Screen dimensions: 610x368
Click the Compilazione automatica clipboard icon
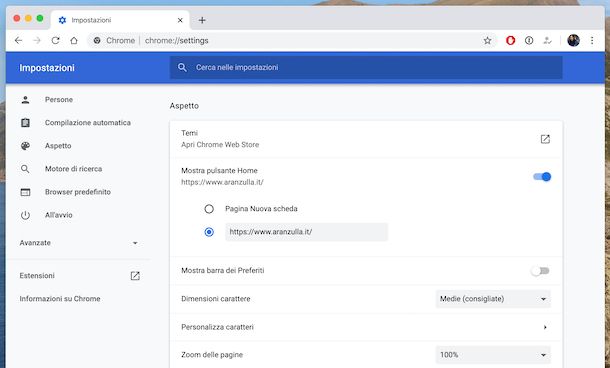click(x=25, y=123)
